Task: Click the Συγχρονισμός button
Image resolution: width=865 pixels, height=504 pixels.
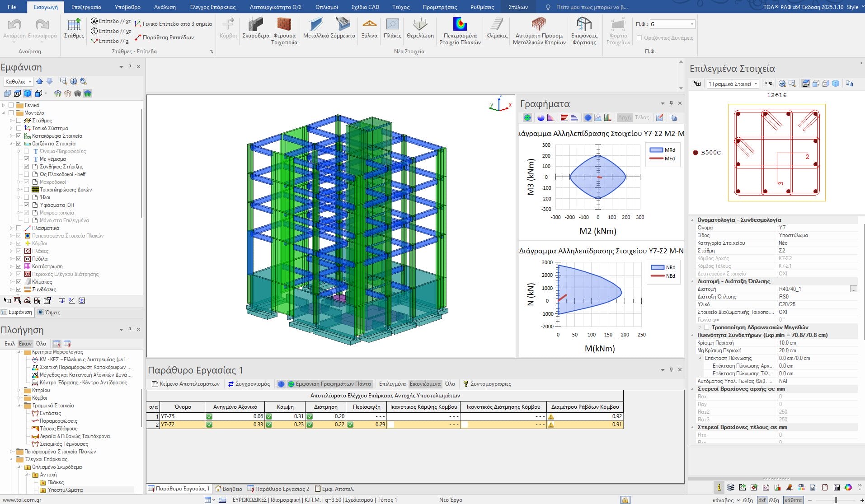Action: point(249,384)
